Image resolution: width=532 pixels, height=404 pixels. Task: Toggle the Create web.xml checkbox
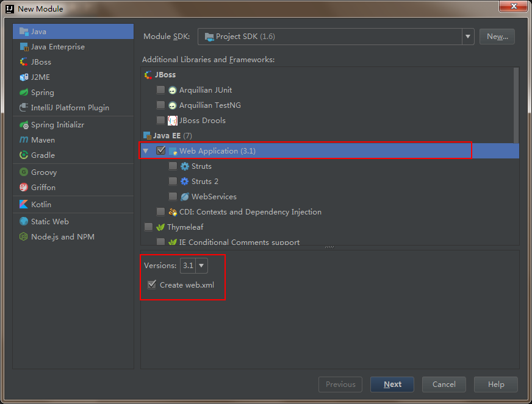[x=152, y=285]
